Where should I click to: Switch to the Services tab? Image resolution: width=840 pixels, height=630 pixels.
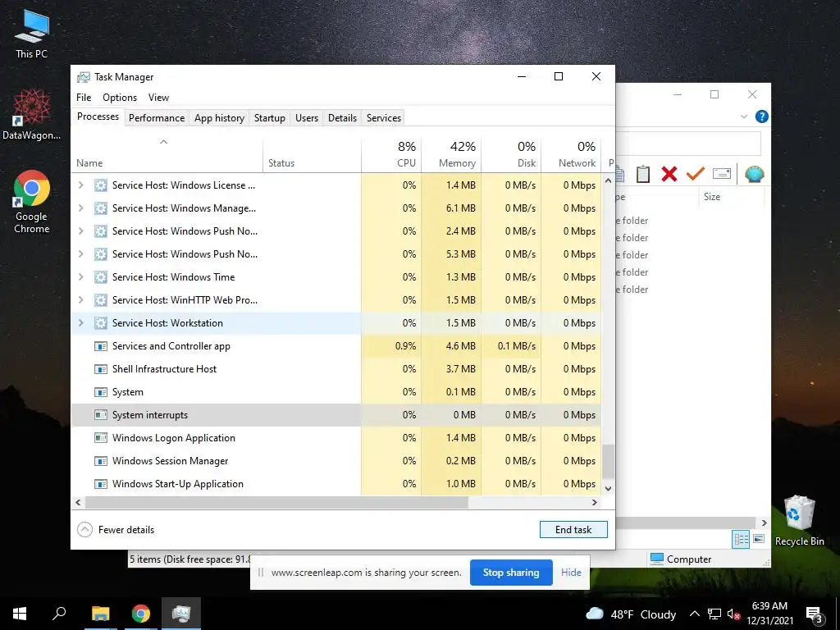[x=384, y=118]
